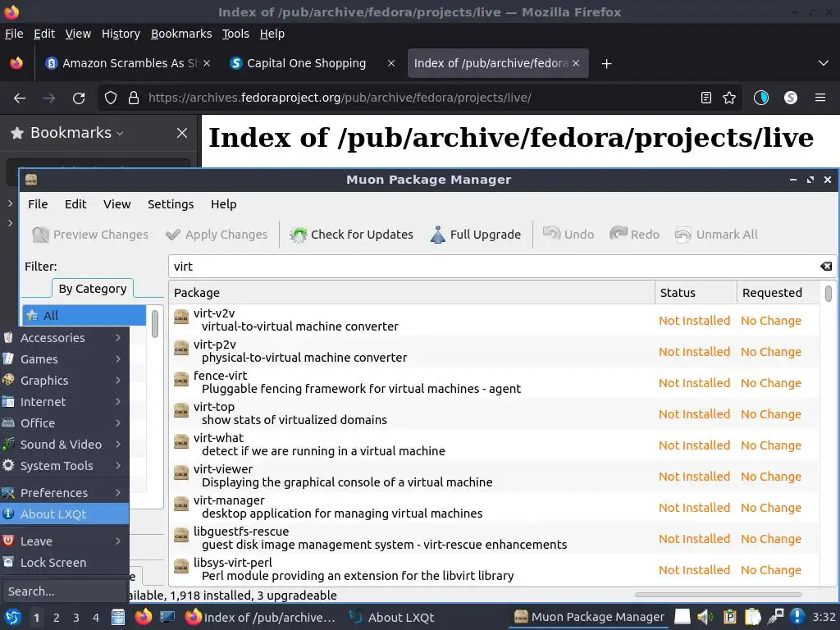Click the LXQt start menu button
The image size is (840, 630).
point(13,617)
